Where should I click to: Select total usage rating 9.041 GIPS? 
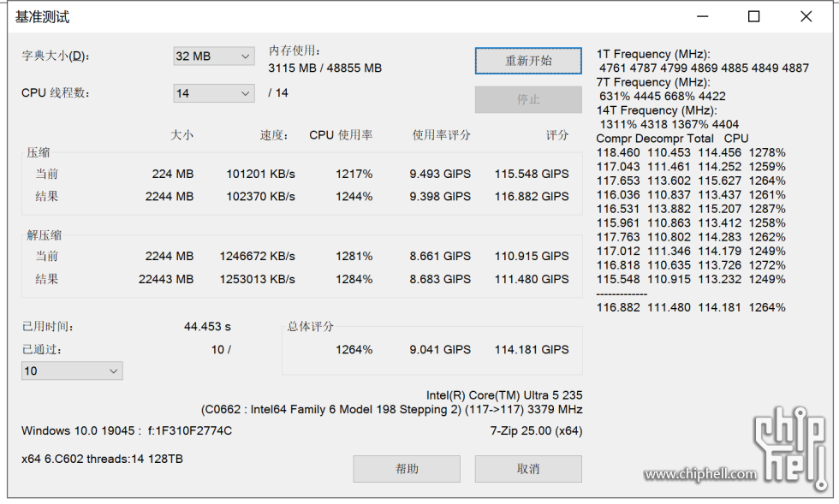440,349
